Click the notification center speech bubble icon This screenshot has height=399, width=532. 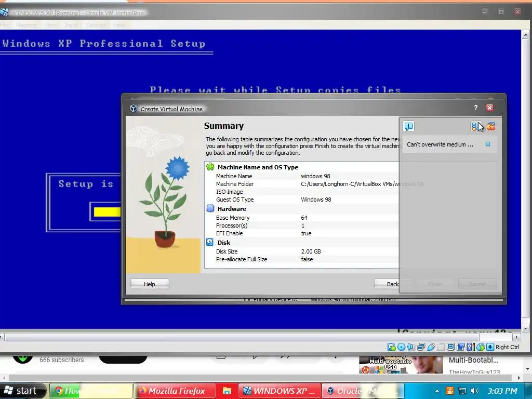[x=408, y=127]
